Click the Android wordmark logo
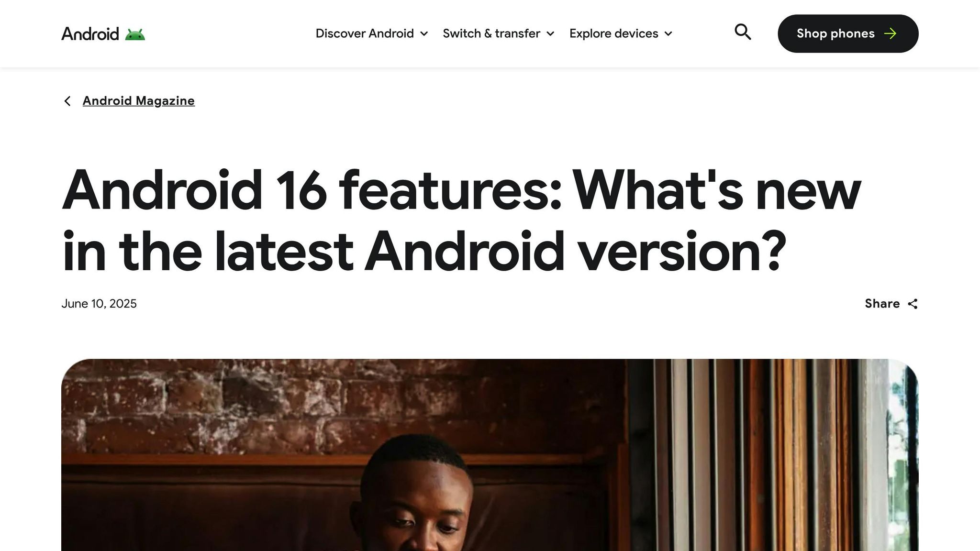Image resolution: width=980 pixels, height=551 pixels. [x=90, y=34]
